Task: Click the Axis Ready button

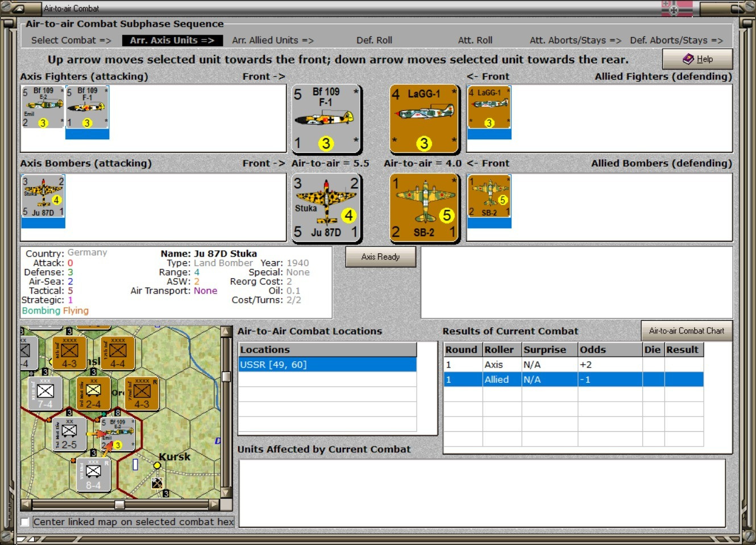Action: 381,257
